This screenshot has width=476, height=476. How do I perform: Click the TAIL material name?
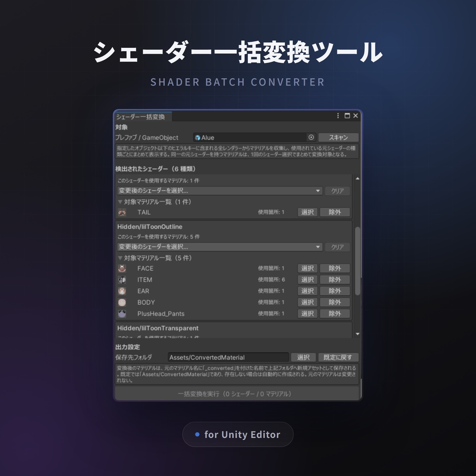pyautogui.click(x=144, y=212)
